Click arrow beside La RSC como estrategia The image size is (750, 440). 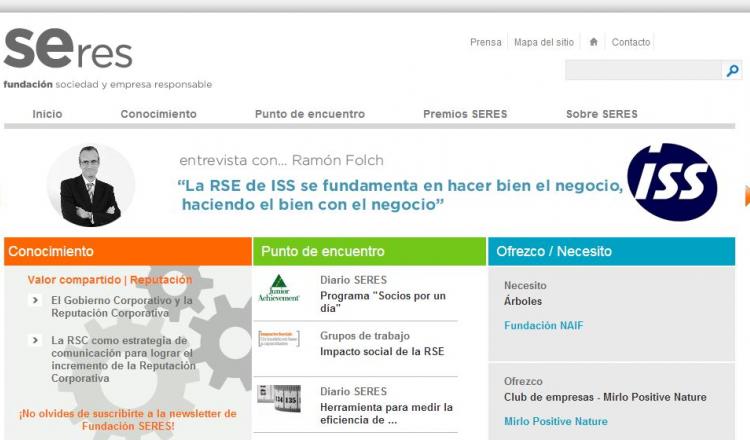tap(35, 340)
